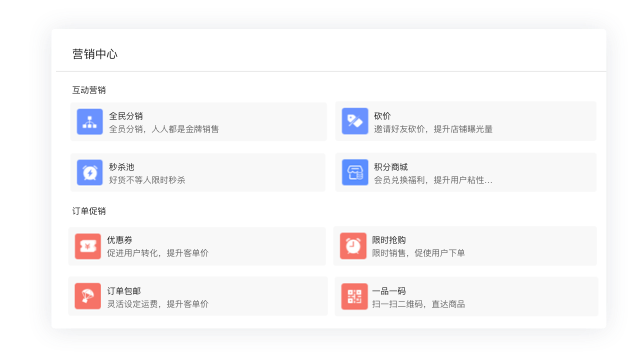The height and width of the screenshot is (360, 640).
Task: Open the 砍价 title link
Action: tap(382, 116)
